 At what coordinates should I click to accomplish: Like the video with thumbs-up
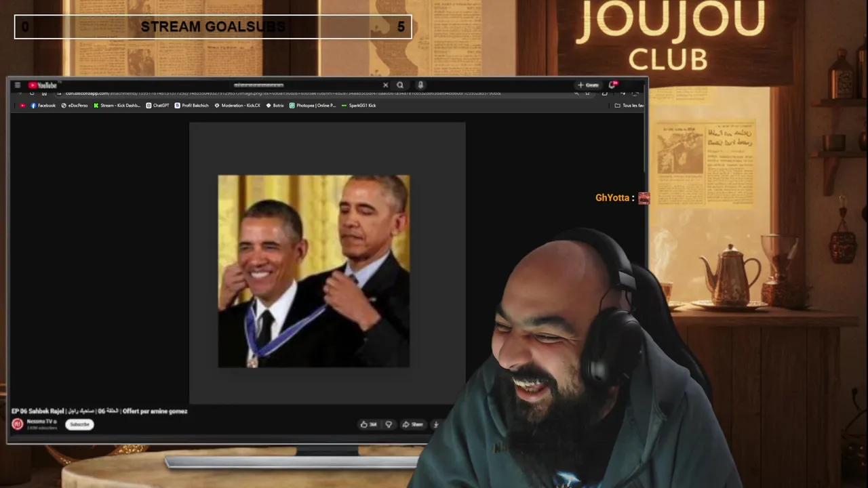[368, 424]
